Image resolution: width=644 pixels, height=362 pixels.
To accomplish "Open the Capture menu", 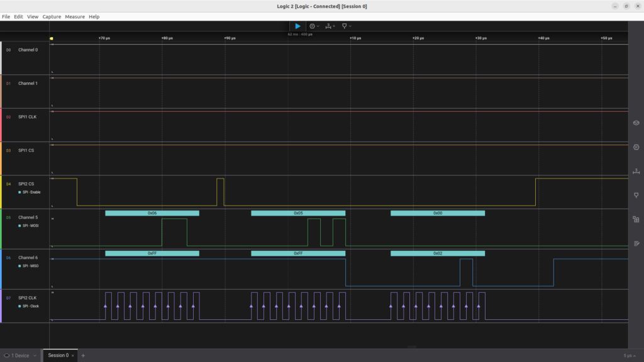I will coord(52,17).
